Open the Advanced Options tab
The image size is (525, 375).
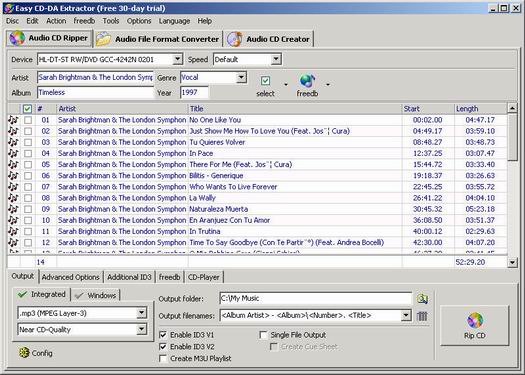coord(70,277)
